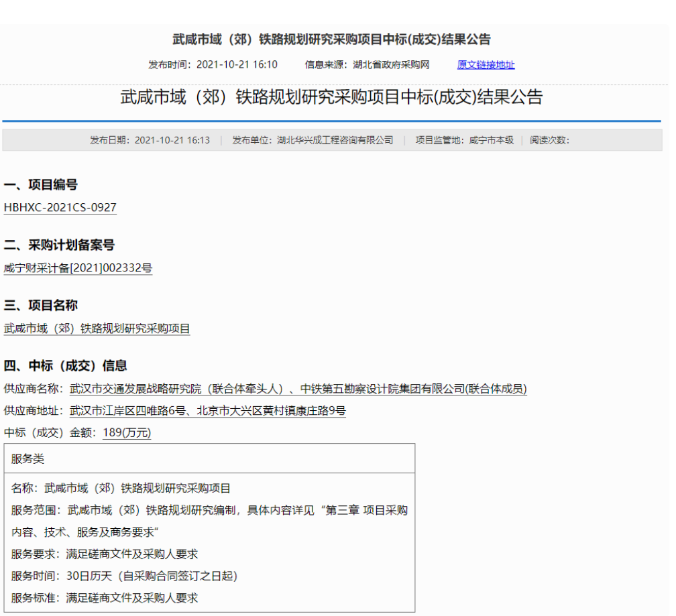Click heading 四、中标（成交）信息
This screenshot has height=616, width=676.
coord(66,366)
